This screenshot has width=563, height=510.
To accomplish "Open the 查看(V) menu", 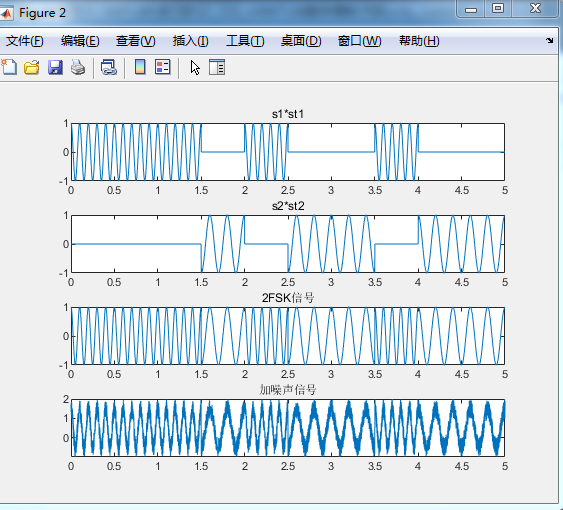I will [135, 41].
